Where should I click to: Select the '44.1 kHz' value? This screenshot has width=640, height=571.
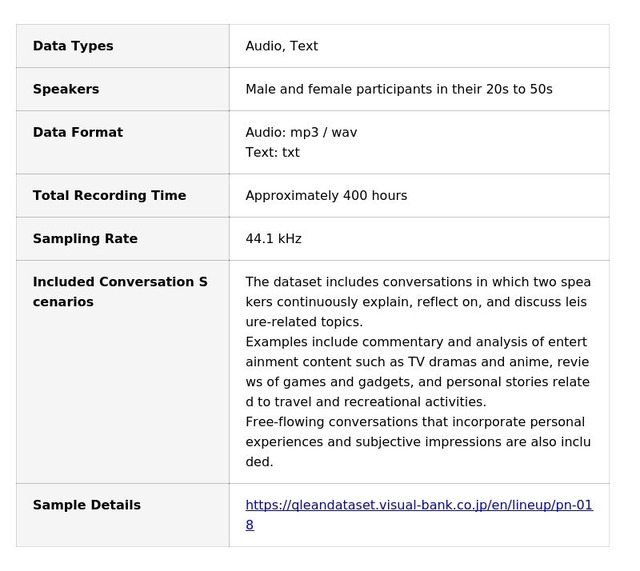coord(273,238)
